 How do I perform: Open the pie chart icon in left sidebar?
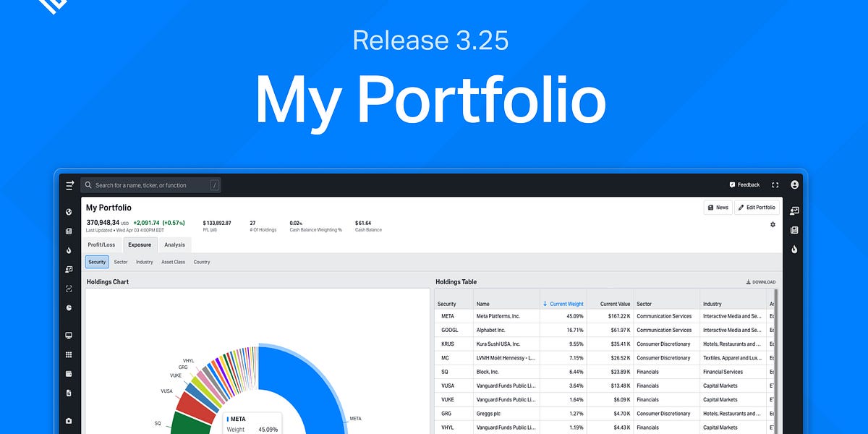[x=69, y=307]
